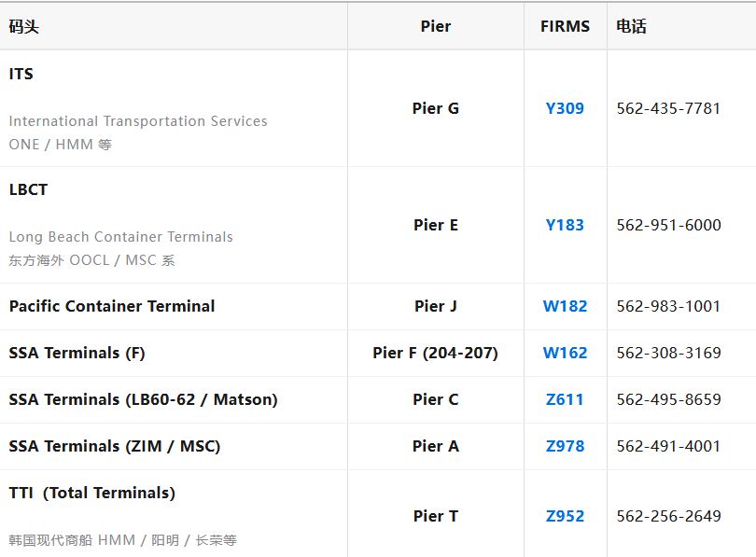This screenshot has height=557, width=756.
Task: Select the SSA Terminals (ZIM / MSC) name
Action: (x=115, y=447)
